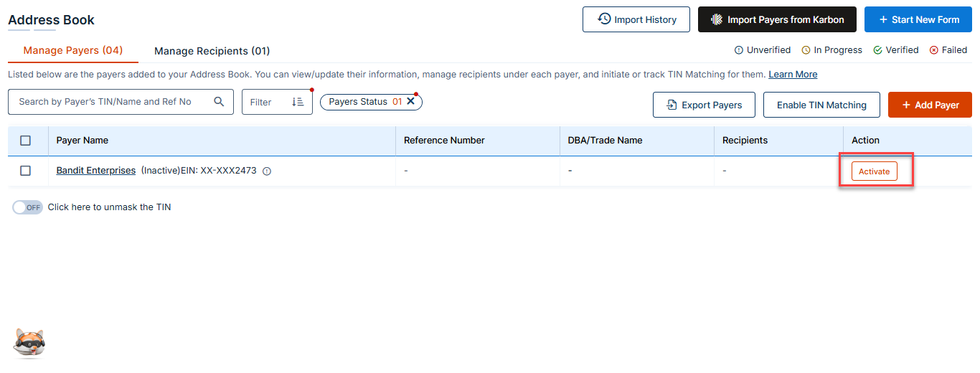Image resolution: width=980 pixels, height=373 pixels.
Task: Open the Bandit Enterprises payer link
Action: click(x=96, y=171)
